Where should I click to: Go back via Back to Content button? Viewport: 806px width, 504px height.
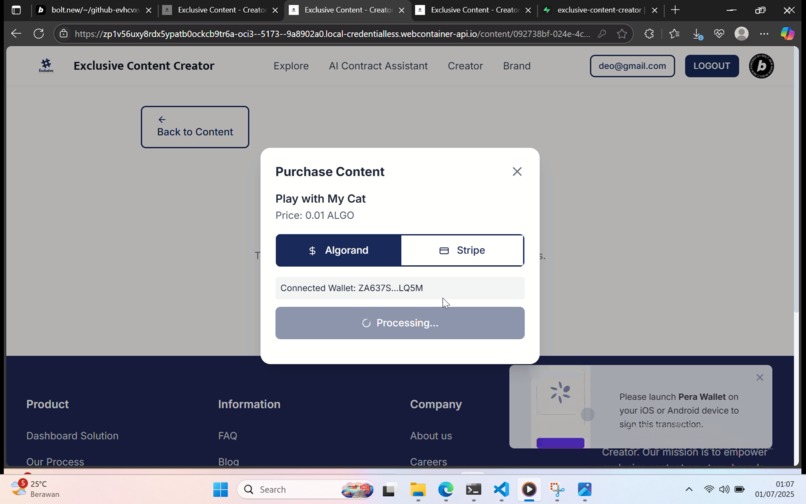tap(195, 127)
